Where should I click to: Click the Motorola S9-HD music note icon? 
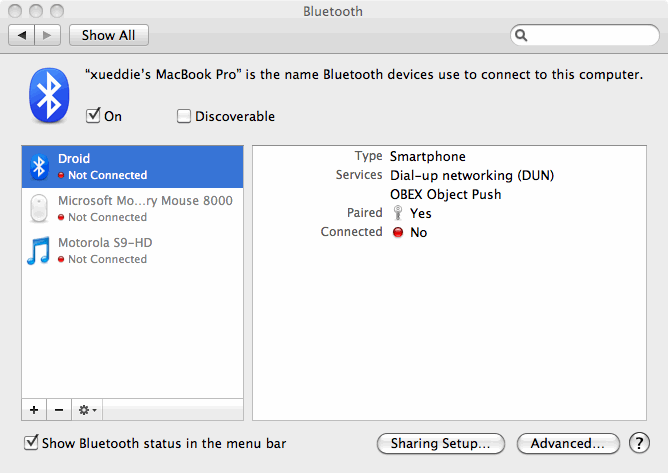point(38,250)
